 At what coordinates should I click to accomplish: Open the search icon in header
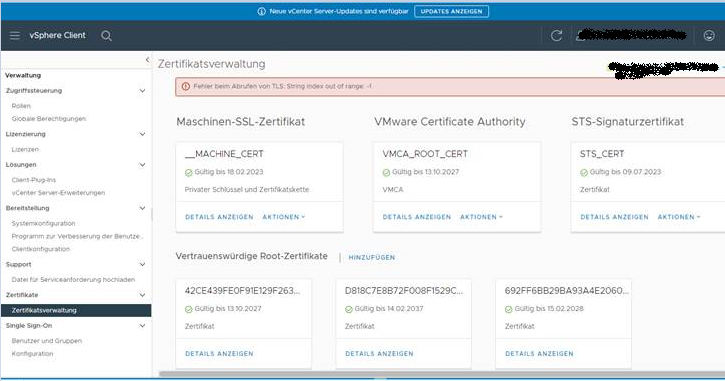[x=106, y=36]
